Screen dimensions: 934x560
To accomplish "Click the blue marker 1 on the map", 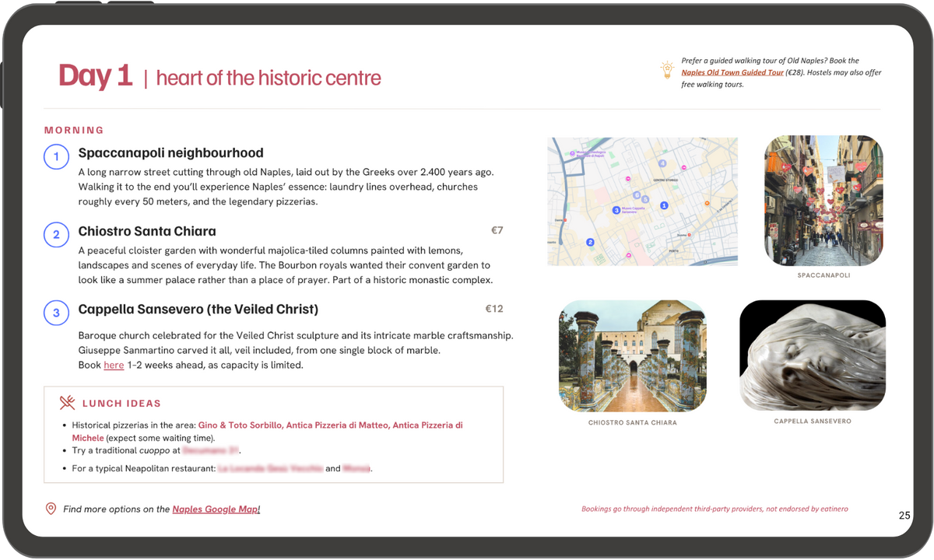I will (x=664, y=205).
